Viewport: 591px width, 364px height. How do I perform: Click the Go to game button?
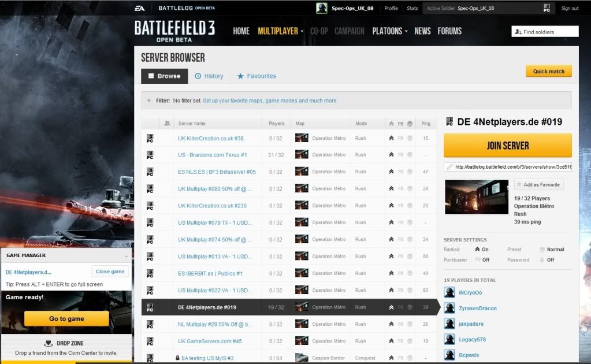[x=66, y=319]
